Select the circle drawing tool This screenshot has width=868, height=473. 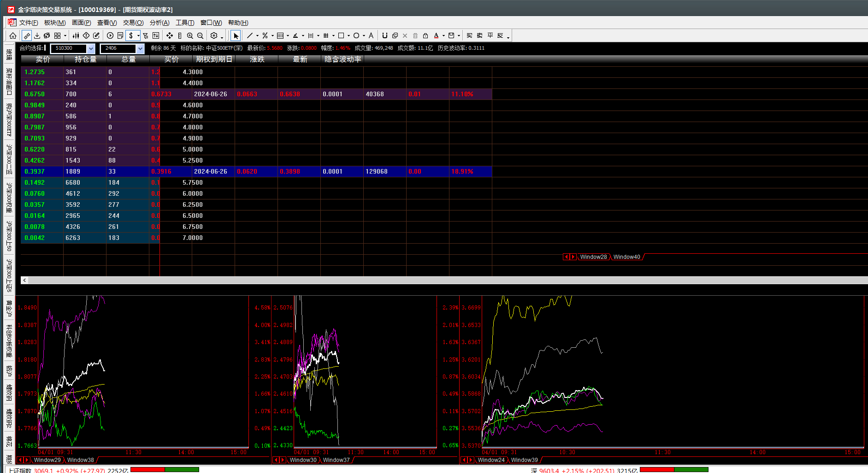[x=356, y=35]
